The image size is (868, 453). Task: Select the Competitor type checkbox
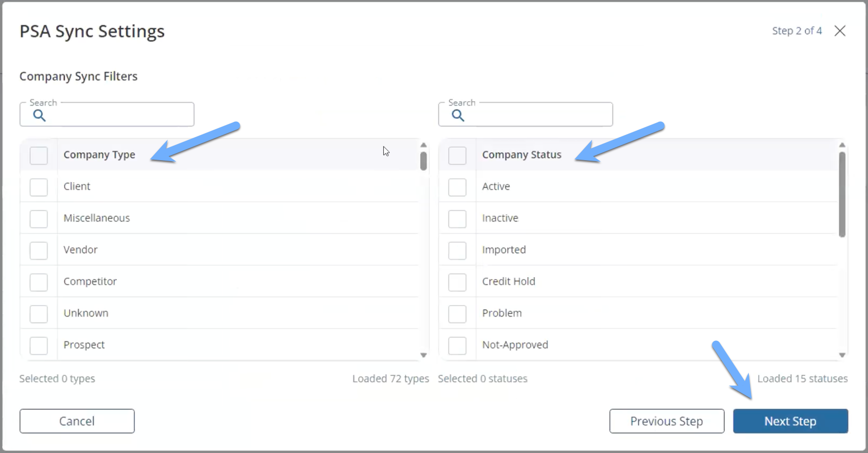38,281
